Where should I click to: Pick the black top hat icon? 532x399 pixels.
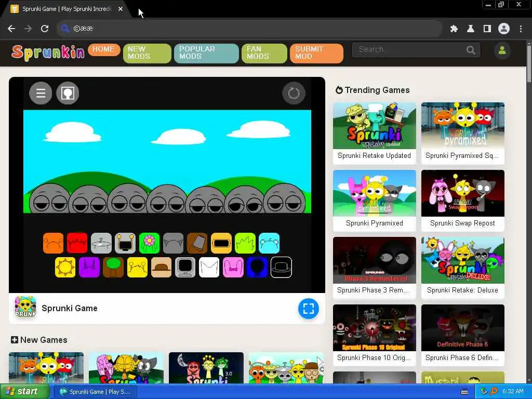[281, 267]
